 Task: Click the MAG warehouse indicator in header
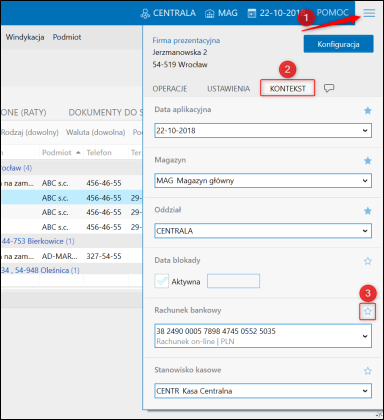(x=221, y=13)
